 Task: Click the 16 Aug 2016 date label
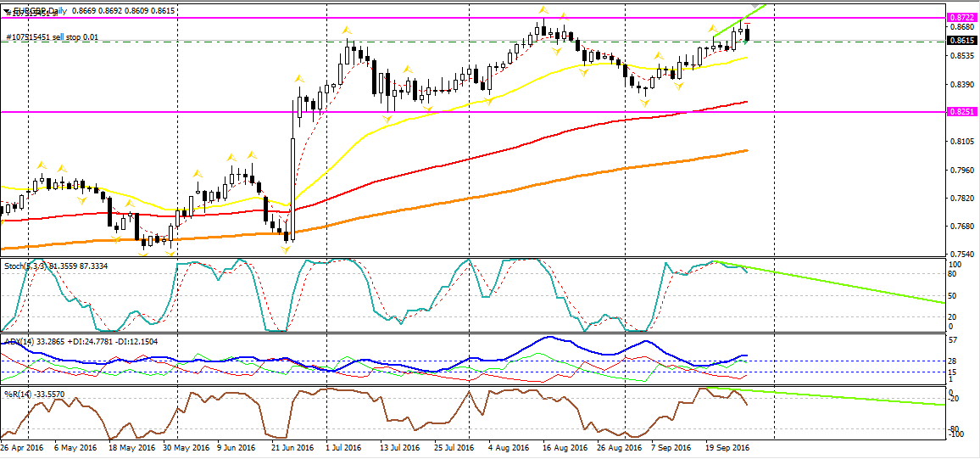pos(565,448)
